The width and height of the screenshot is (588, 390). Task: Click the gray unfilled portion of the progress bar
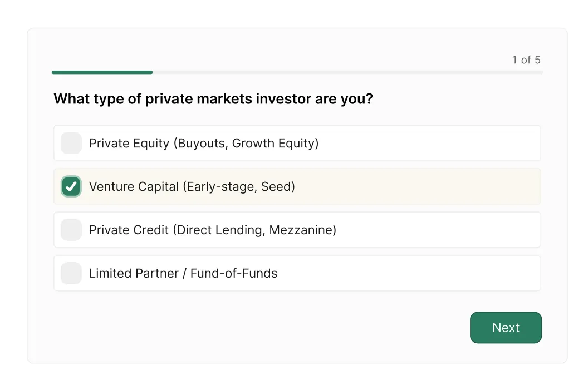345,72
